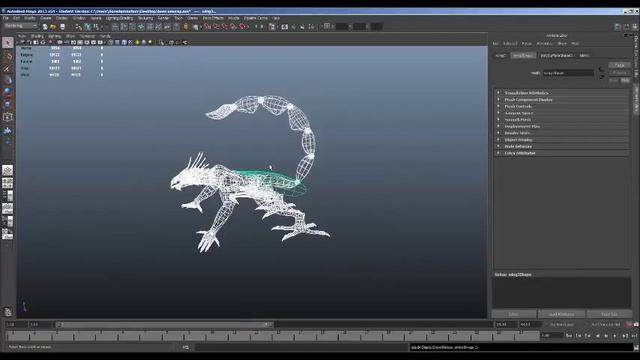Click the Copy Tab button
This screenshot has width=640, height=360.
609,314
